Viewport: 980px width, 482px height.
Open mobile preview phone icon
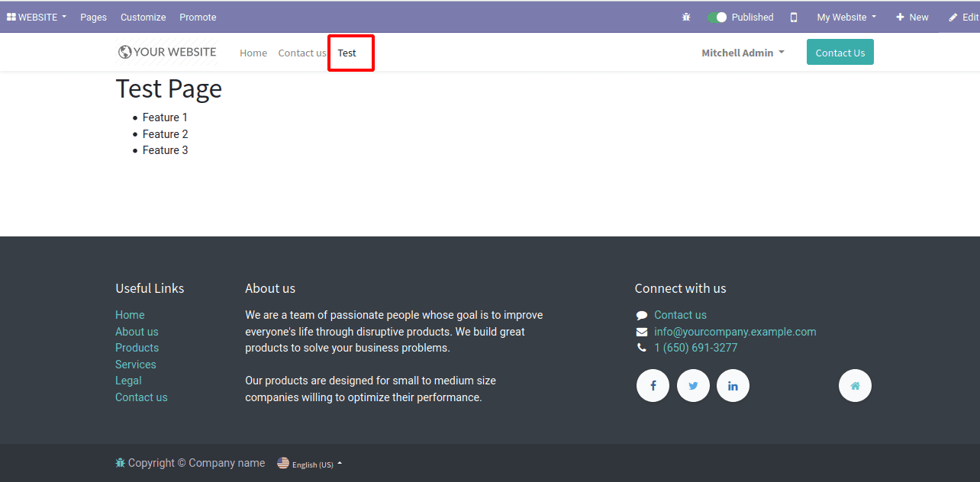pos(794,17)
